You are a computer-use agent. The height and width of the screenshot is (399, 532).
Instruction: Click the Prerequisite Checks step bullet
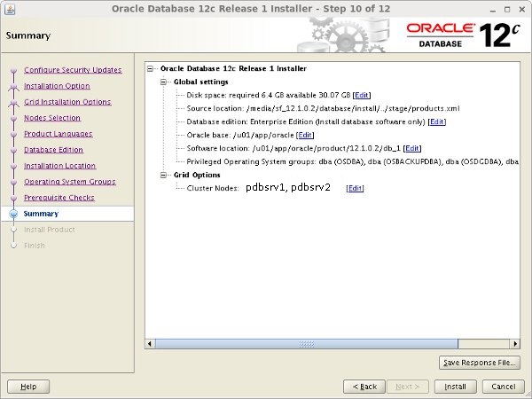13,198
